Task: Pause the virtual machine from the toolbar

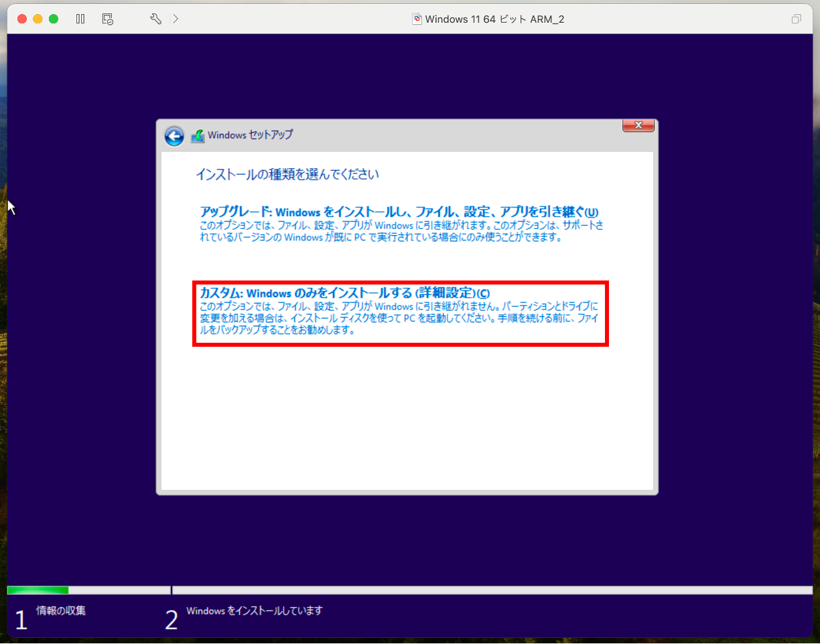Action: [80, 19]
